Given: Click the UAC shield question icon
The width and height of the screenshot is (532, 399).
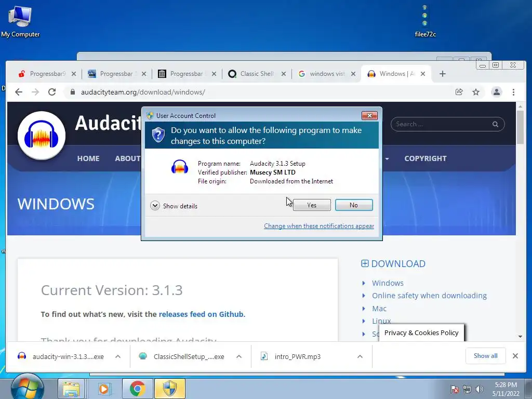Looking at the screenshot, I should [x=158, y=135].
